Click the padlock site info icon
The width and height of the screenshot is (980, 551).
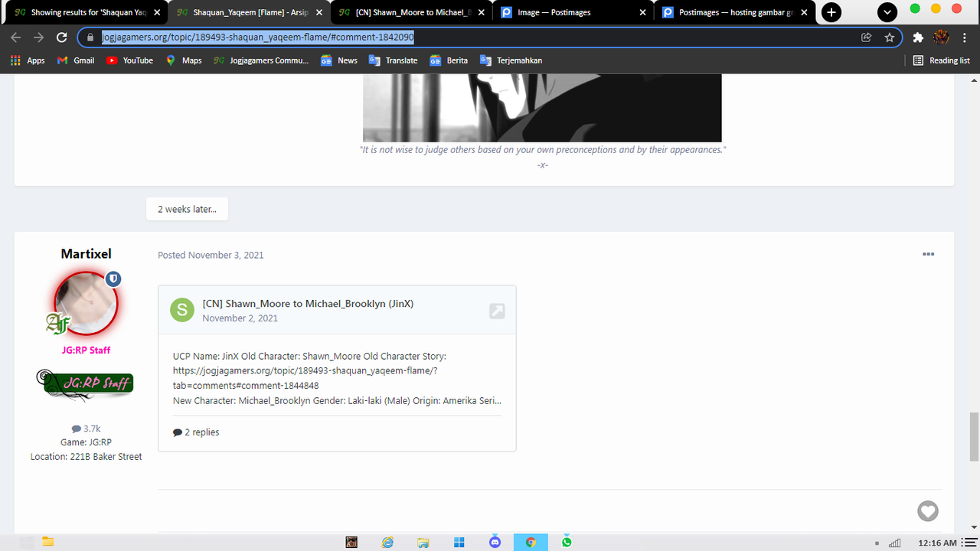pyautogui.click(x=90, y=37)
